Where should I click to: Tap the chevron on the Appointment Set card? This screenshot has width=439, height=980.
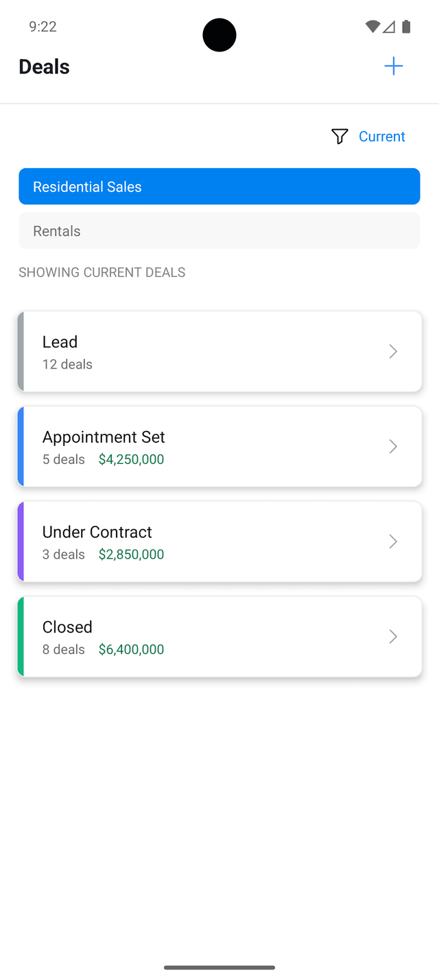393,446
